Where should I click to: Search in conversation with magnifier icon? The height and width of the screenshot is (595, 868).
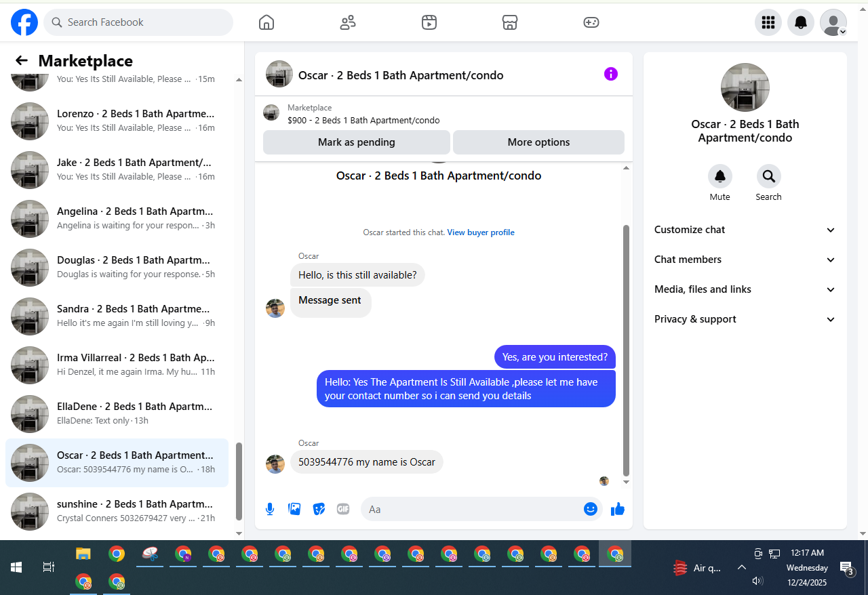click(x=769, y=176)
